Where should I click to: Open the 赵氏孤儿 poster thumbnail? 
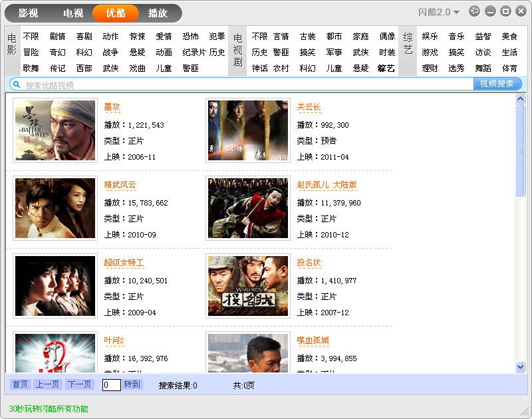click(248, 208)
